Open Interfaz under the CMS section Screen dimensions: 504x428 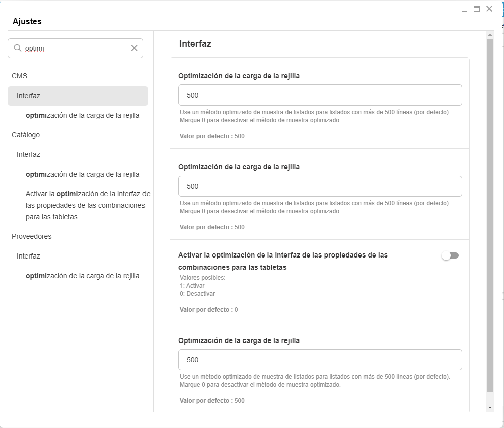pos(28,96)
